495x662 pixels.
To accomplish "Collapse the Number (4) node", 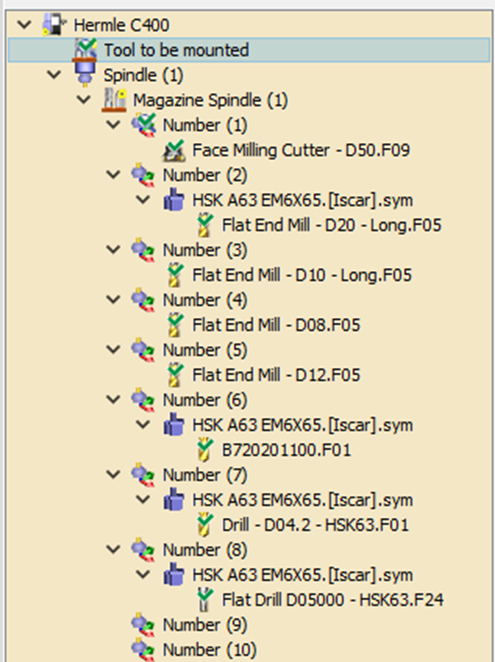I will coord(113,300).
